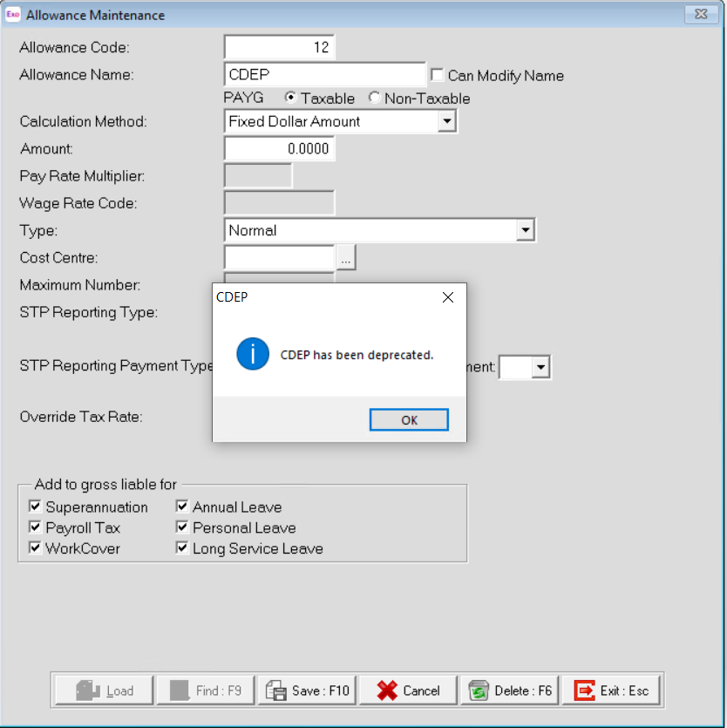This screenshot has height=728, width=727.
Task: Enable the Can Modify Name checkbox
Action: click(x=438, y=75)
